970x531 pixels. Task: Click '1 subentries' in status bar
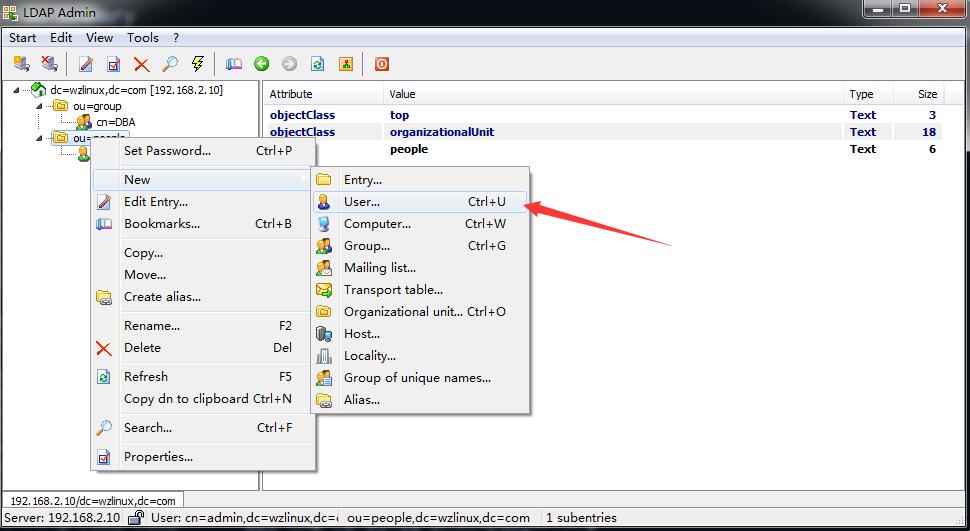[582, 518]
